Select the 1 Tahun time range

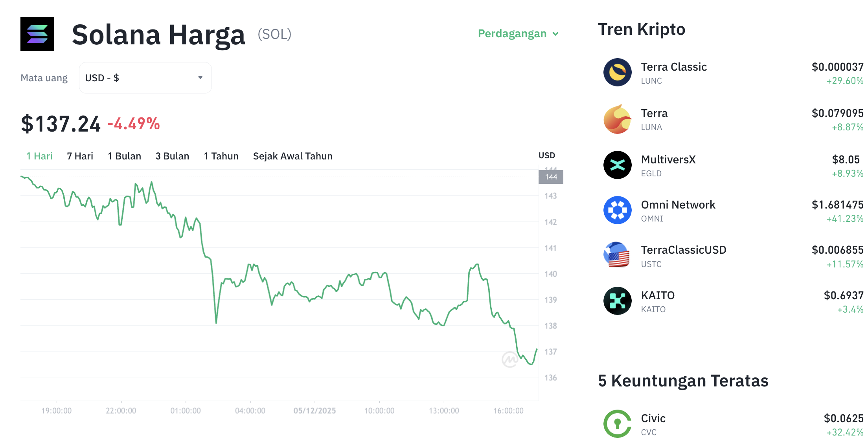pyautogui.click(x=221, y=156)
